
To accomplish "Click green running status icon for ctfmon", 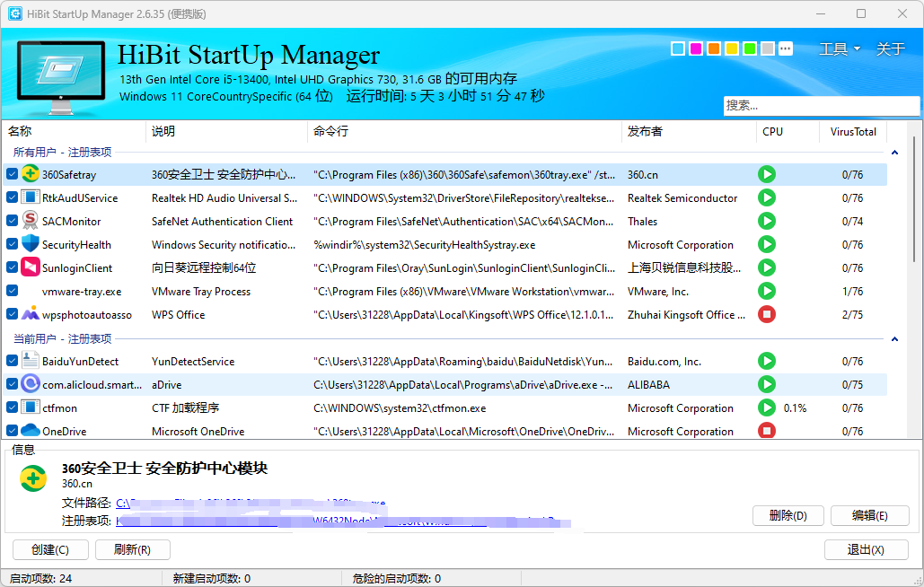I will (767, 407).
